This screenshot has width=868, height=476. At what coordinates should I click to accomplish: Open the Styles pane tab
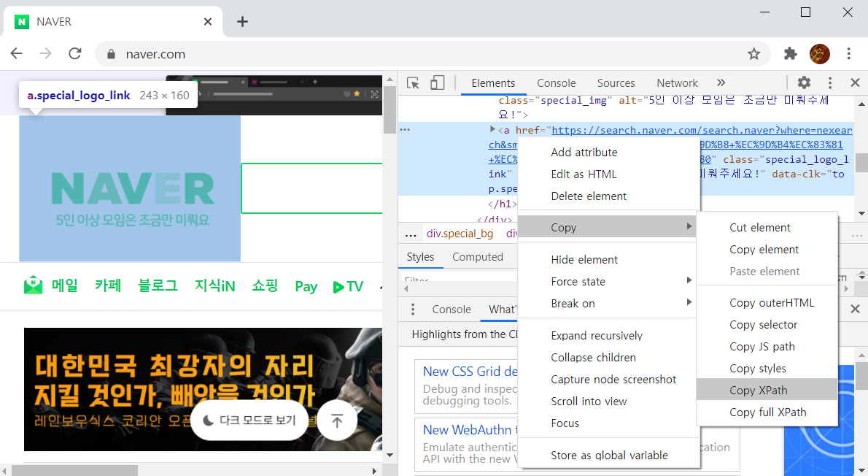[x=420, y=257]
